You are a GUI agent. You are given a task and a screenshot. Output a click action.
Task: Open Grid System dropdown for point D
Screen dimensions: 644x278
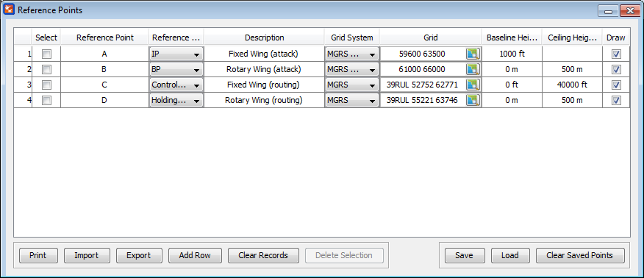click(x=352, y=100)
